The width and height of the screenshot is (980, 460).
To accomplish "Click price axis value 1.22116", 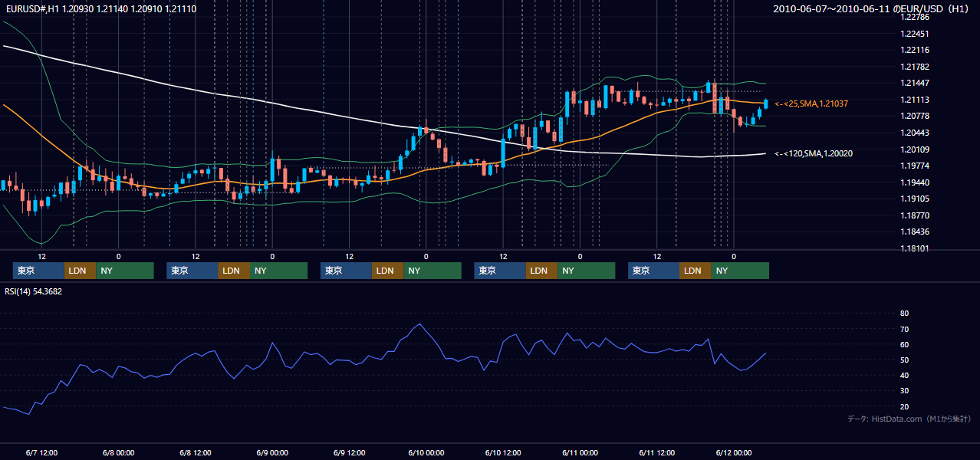I will [915, 50].
